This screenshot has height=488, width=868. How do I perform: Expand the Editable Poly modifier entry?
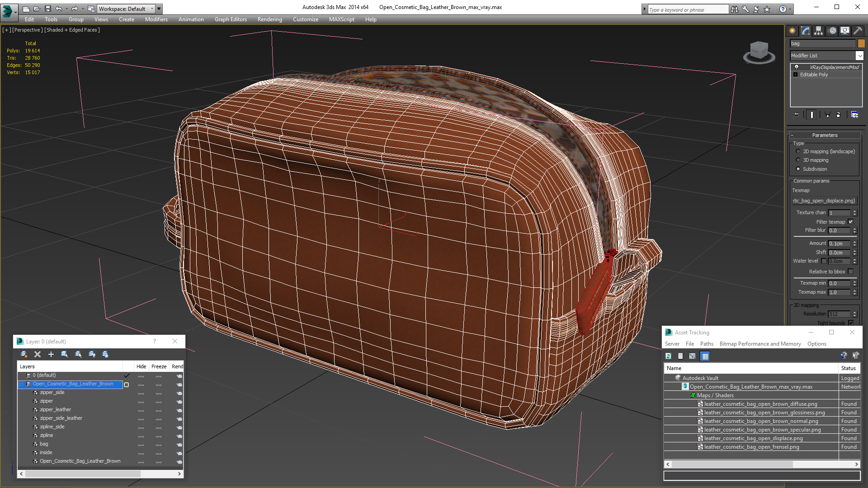click(796, 75)
